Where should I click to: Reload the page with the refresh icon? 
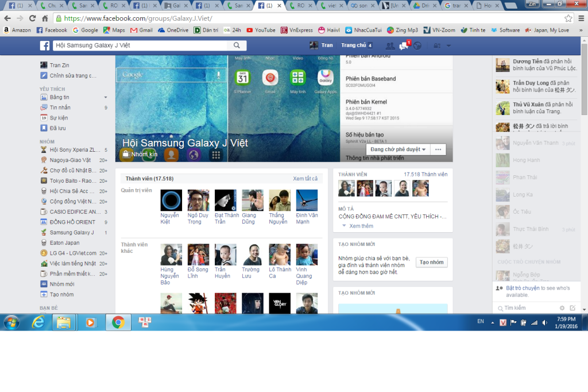[x=33, y=18]
